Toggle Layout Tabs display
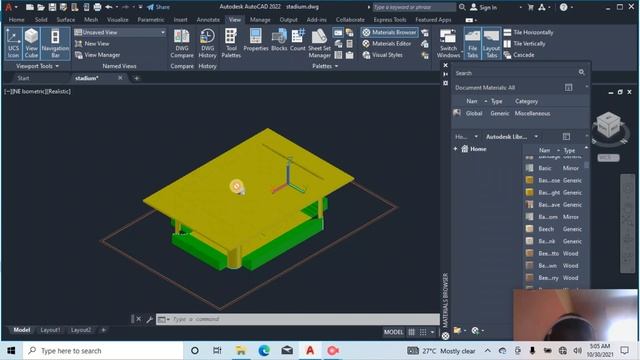The image size is (640, 360). click(491, 43)
